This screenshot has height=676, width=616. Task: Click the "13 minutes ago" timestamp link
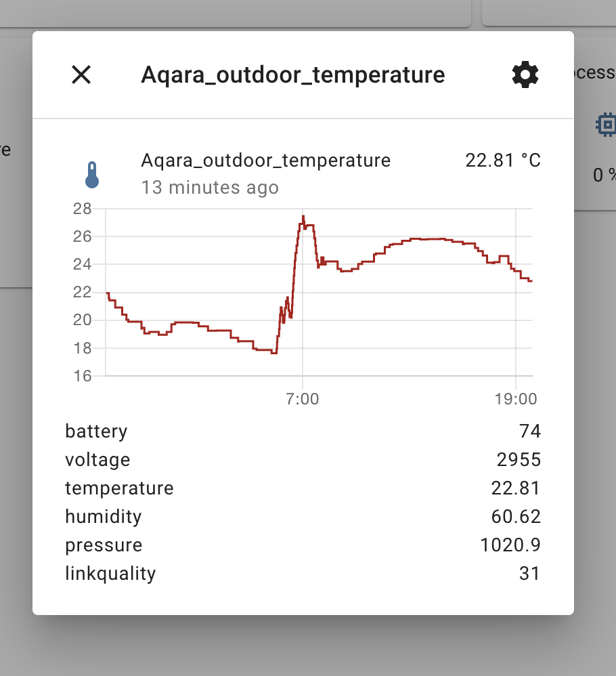click(210, 188)
